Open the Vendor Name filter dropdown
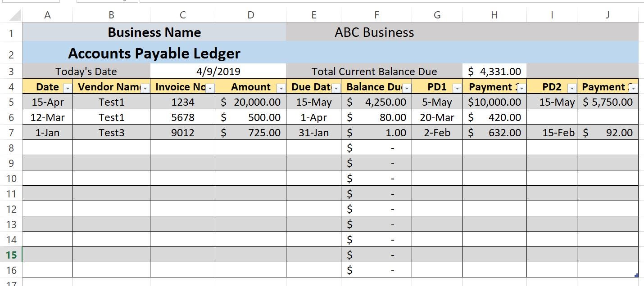This screenshot has width=644, height=286. coord(145,87)
